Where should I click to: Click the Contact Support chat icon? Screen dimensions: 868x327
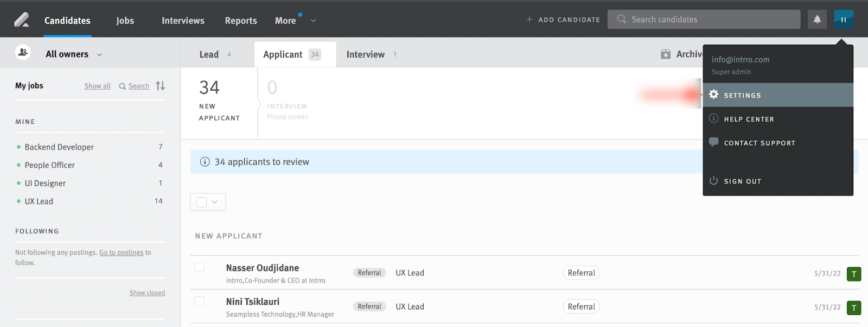[714, 142]
